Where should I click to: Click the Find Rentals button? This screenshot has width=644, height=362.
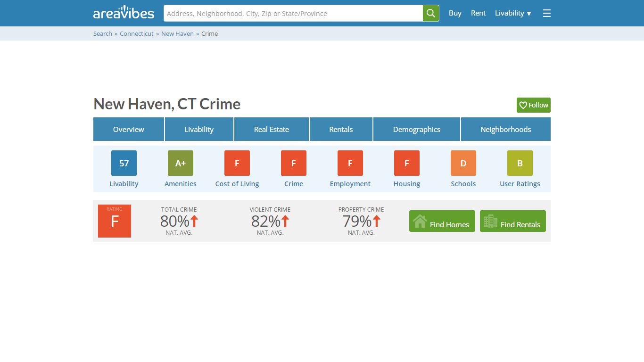[513, 221]
